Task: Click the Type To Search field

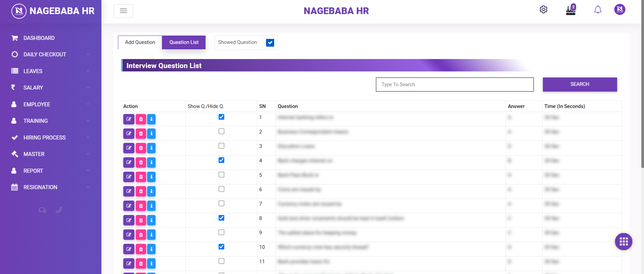Action: coord(454,85)
